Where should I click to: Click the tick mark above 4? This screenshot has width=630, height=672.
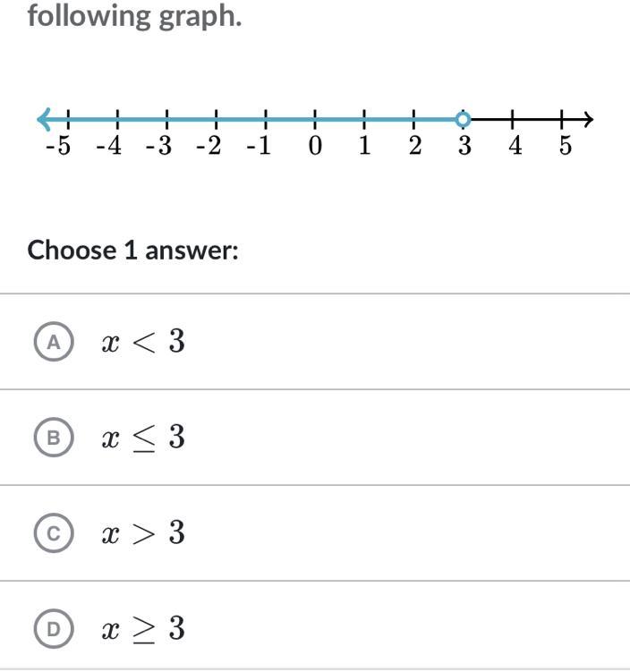tap(514, 119)
